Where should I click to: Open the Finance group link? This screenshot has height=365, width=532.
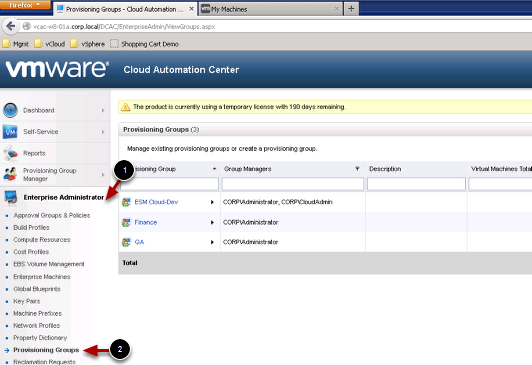(146, 223)
